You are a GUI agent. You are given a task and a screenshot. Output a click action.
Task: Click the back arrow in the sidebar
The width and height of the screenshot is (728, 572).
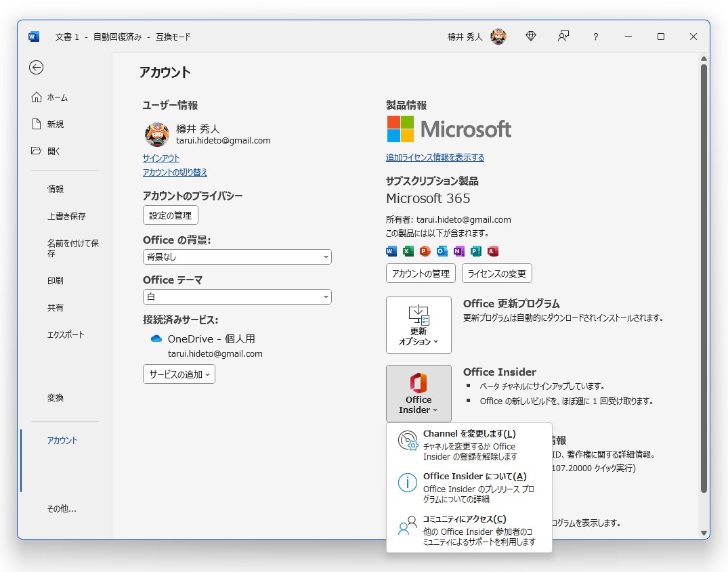[x=36, y=68]
